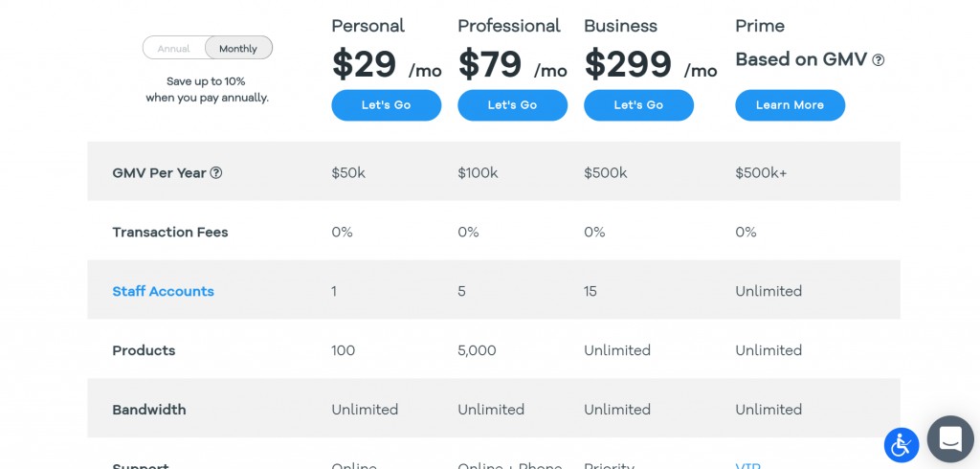This screenshot has height=469, width=980.
Task: Click the GMV Per Year row label
Action: [x=160, y=173]
